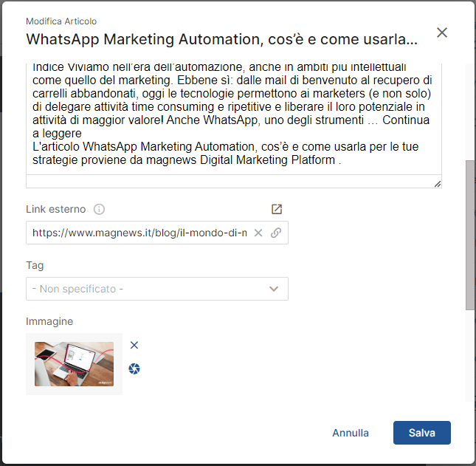Viewport: 476px width, 466px height.
Task: Click the 'Tag' field label
Action: tap(35, 265)
